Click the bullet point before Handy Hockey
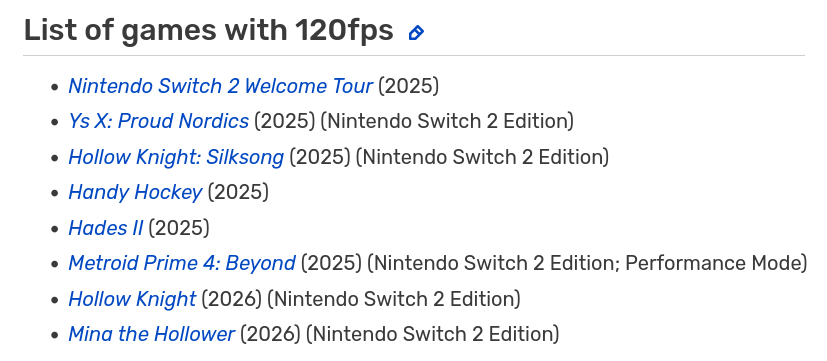 pyautogui.click(x=54, y=194)
